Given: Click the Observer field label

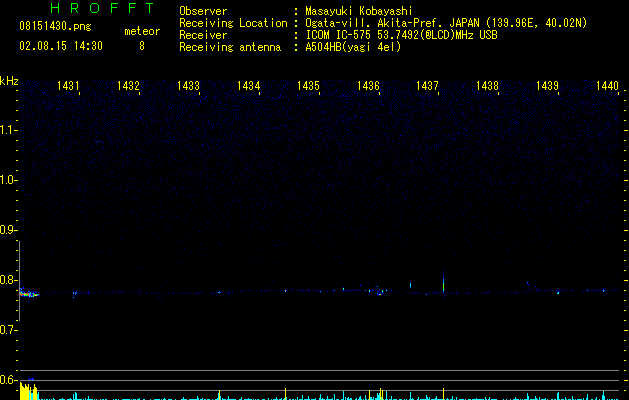Looking at the screenshot, I should pos(203,11).
